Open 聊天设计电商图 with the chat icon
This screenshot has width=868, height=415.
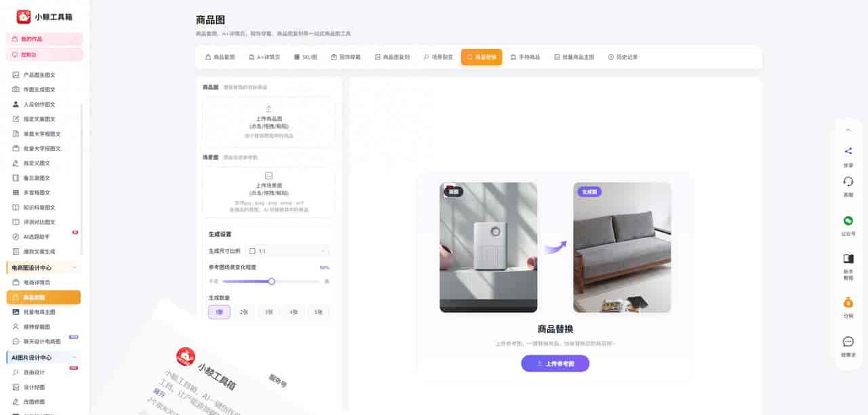43,341
